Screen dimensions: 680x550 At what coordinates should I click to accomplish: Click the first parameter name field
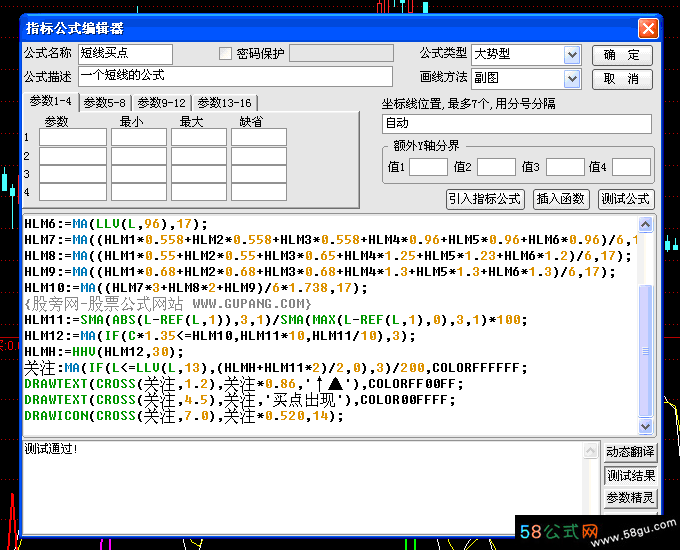coord(72,137)
